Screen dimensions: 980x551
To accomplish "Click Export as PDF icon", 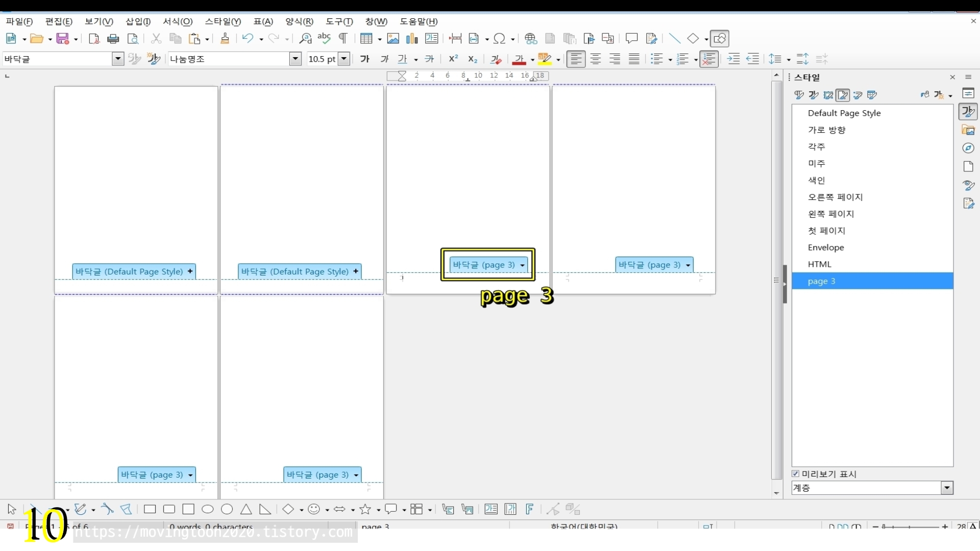I will click(94, 39).
